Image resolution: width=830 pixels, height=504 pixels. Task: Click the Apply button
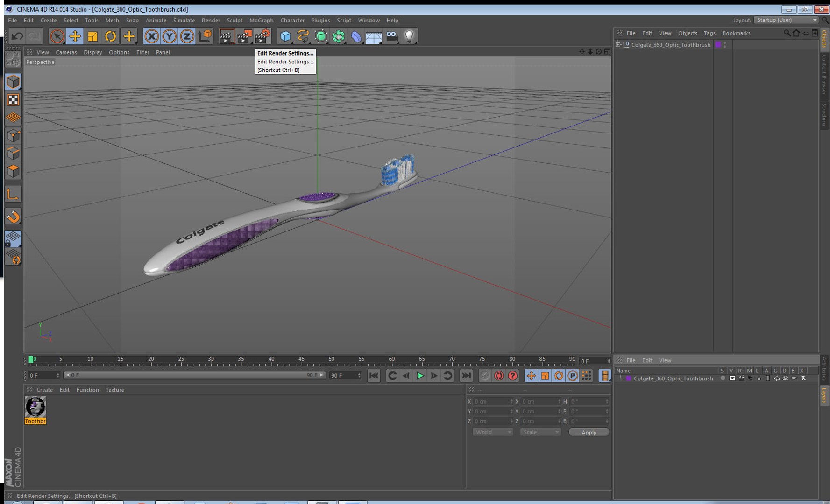(589, 432)
